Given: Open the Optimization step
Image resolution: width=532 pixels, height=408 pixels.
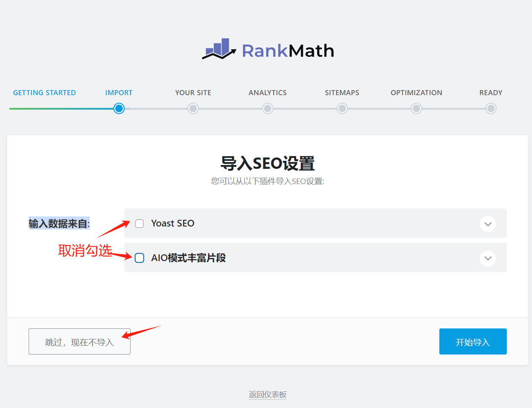Looking at the screenshot, I should (416, 93).
